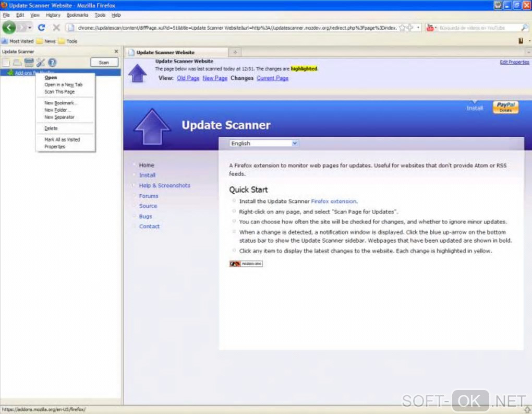The width and height of the screenshot is (532, 414).
Task: Click the Forward navigation arrow
Action: pos(22,28)
